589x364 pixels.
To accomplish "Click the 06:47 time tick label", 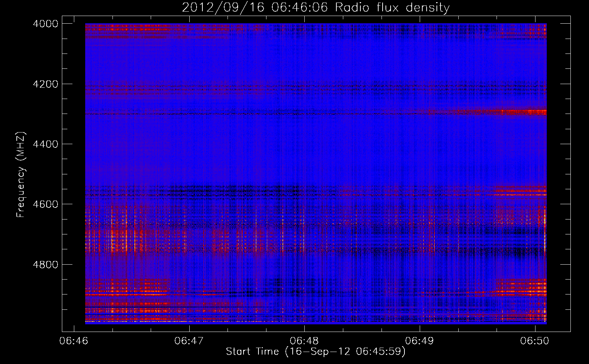I will (189, 341).
